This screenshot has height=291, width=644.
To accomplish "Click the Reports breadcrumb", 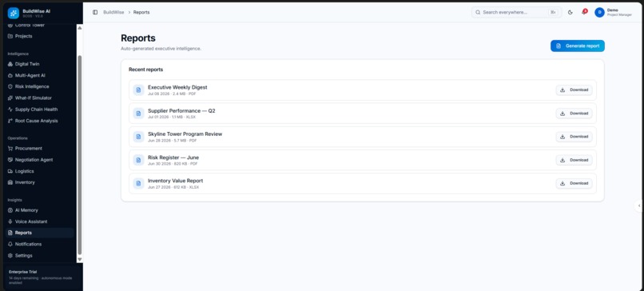I will [141, 12].
